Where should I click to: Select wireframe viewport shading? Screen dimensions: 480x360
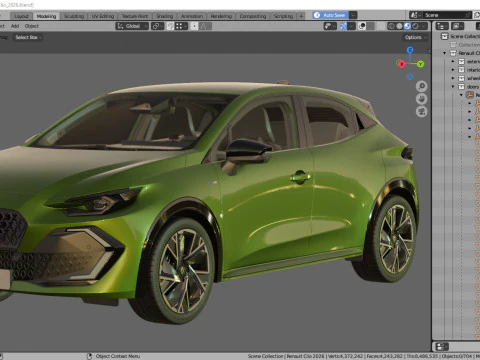[x=391, y=26]
